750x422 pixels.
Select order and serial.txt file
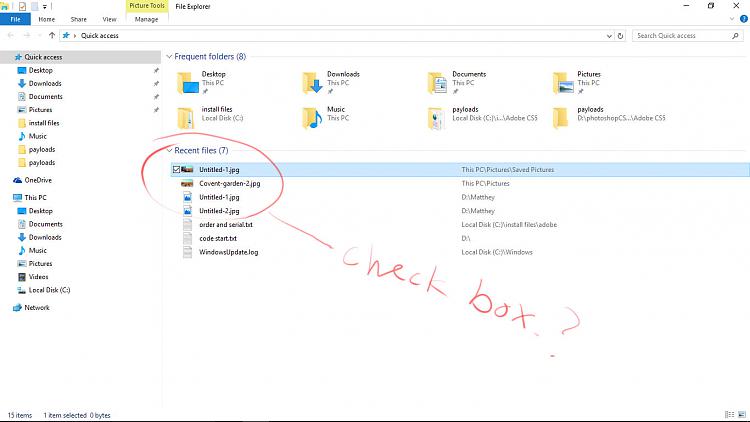coord(226,224)
